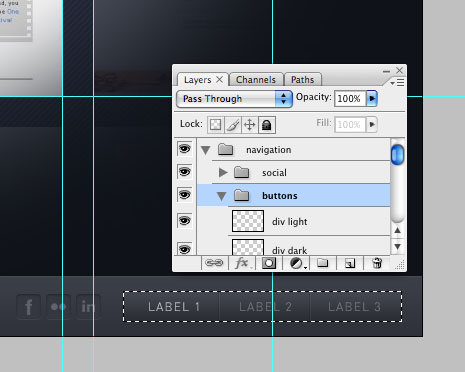Lock image pixels brush icon
465x372 pixels.
click(x=233, y=125)
